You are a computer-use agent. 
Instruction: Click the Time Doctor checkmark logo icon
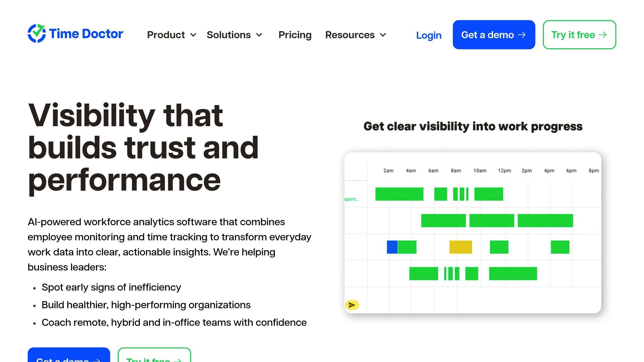tap(37, 33)
